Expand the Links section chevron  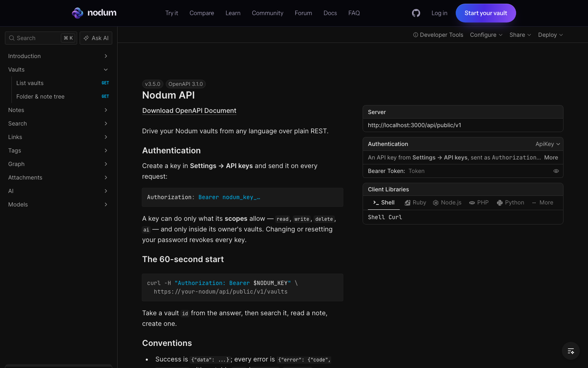pyautogui.click(x=106, y=137)
